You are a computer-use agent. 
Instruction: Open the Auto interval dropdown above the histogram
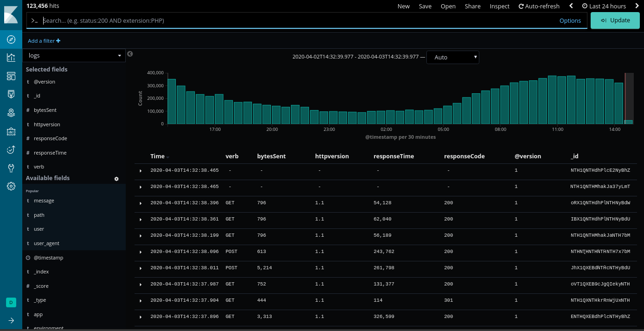tap(452, 57)
